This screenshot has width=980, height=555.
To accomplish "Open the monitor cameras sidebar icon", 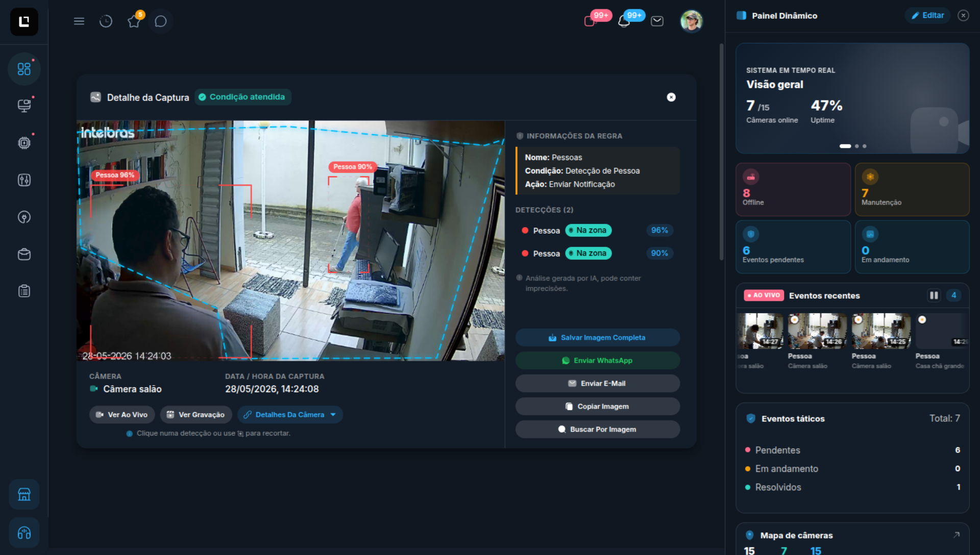I will [24, 106].
